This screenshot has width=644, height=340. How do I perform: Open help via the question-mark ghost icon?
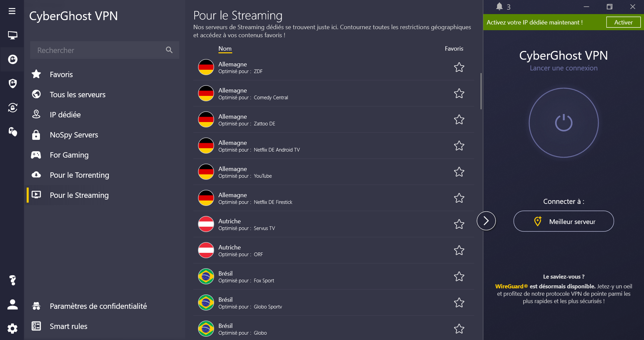pos(12,280)
